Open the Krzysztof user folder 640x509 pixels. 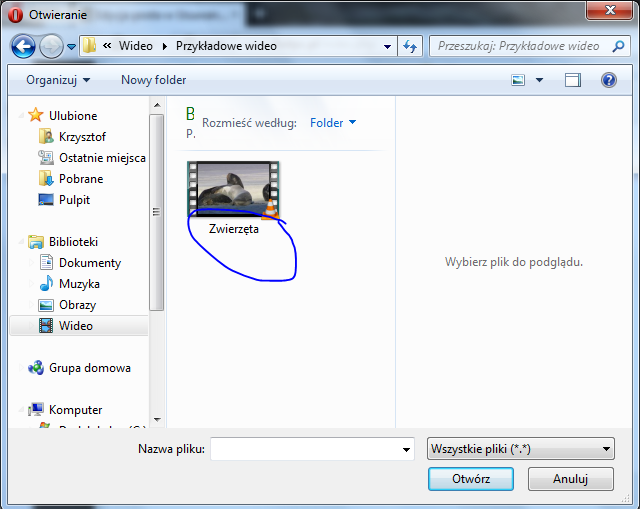click(82, 137)
